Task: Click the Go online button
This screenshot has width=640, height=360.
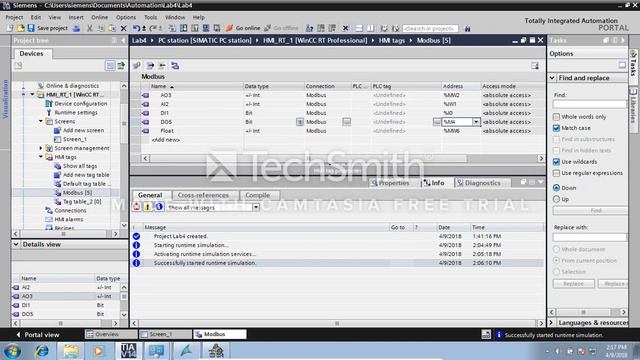Action: coord(243,28)
